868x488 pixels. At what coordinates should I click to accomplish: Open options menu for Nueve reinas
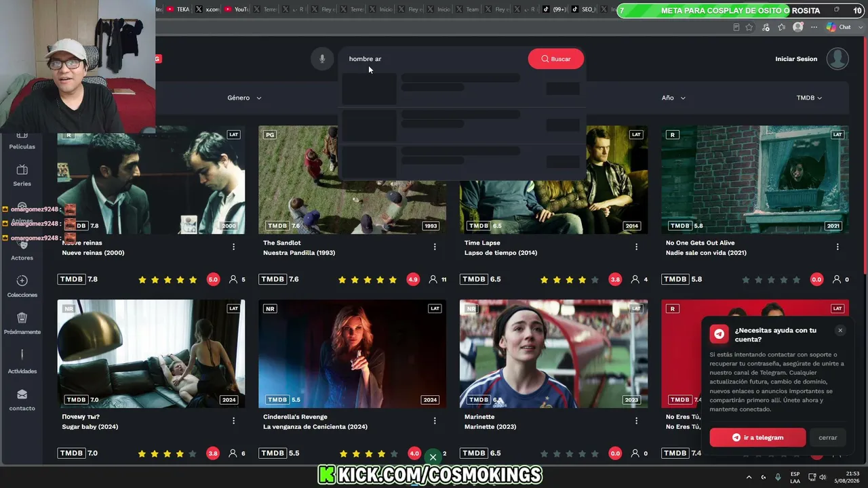pyautogui.click(x=234, y=247)
